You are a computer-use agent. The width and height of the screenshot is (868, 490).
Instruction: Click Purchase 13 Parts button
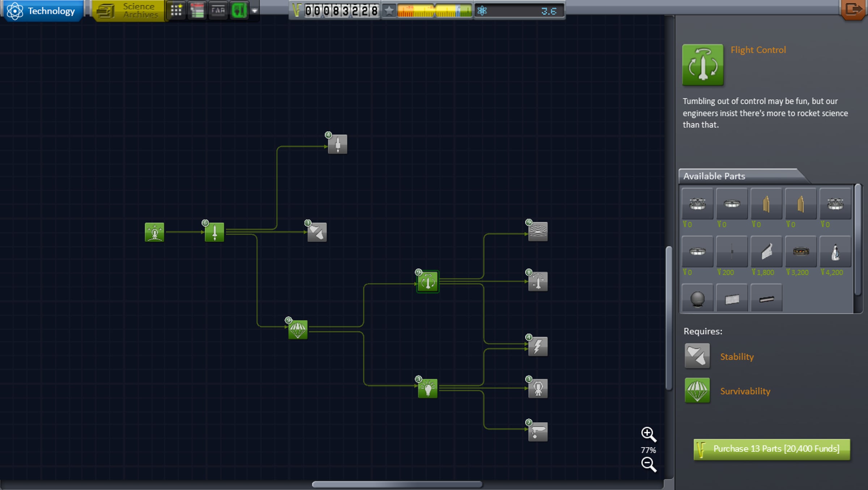coord(771,449)
